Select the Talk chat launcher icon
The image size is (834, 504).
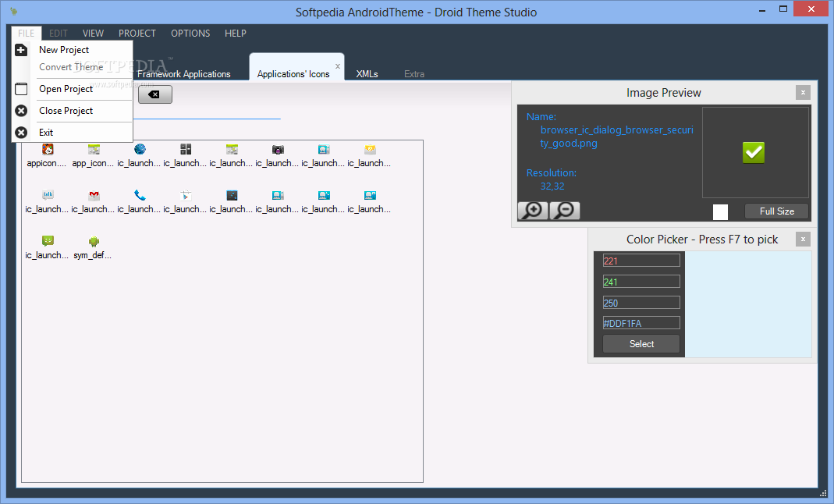pos(48,195)
